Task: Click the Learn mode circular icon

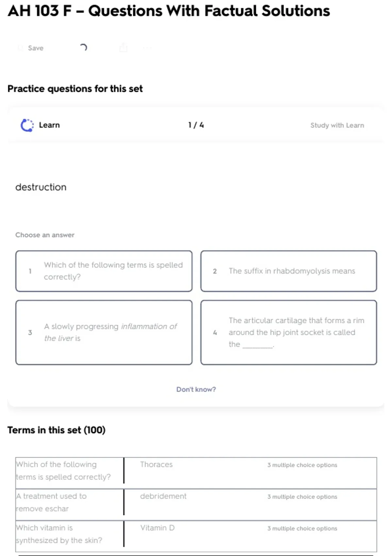Action: click(x=27, y=125)
